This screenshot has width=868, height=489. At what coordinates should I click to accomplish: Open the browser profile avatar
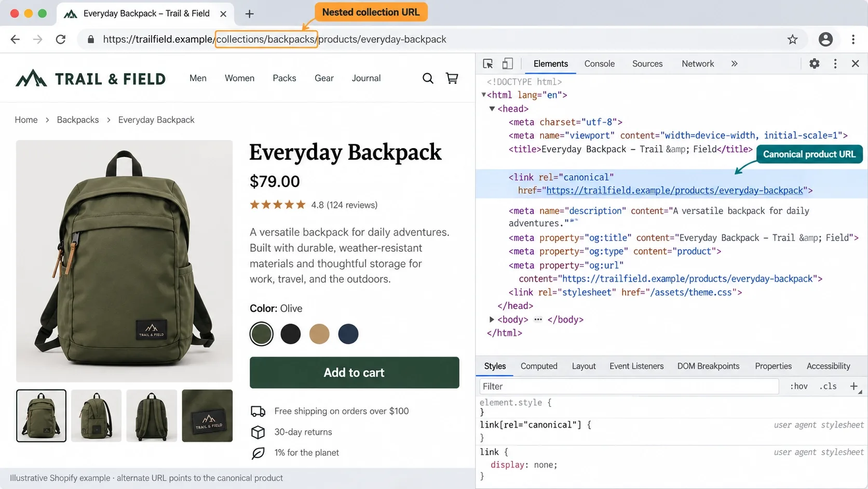pos(825,39)
